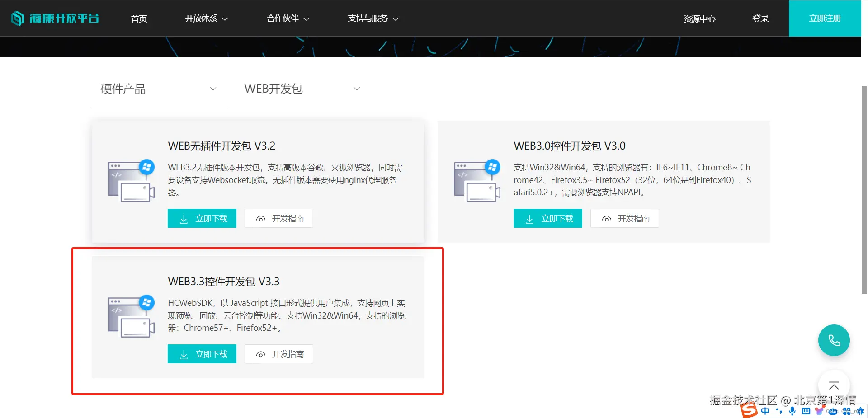Screen dimensions: 868x418
Task: Click the WEB3.3控件 description mentioning HCWebSDK
Action: click(287, 315)
